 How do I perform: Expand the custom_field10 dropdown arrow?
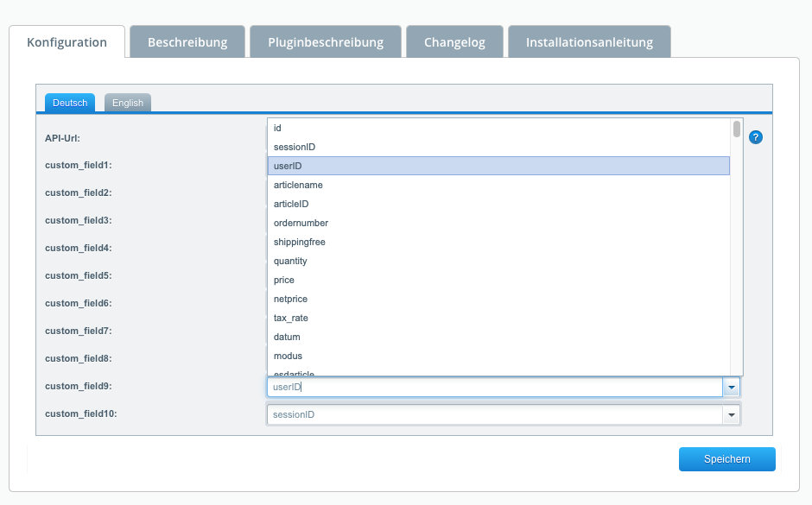732,415
